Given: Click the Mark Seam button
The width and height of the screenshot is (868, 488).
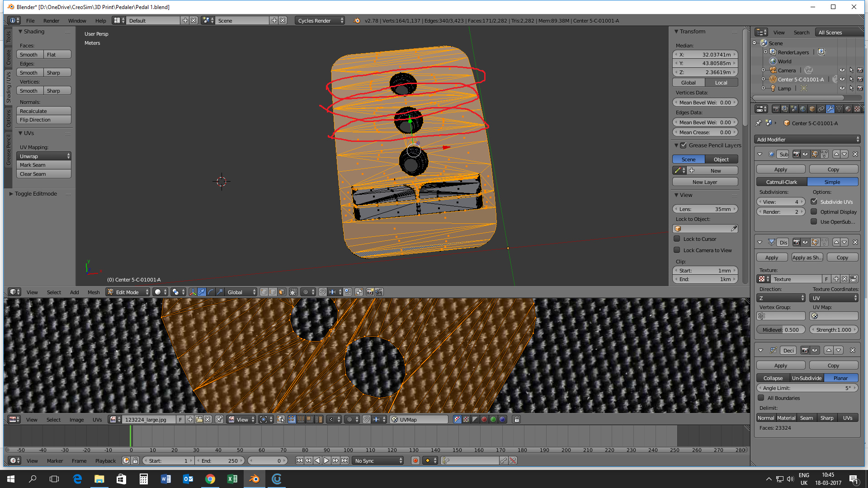Looking at the screenshot, I should click(x=44, y=165).
